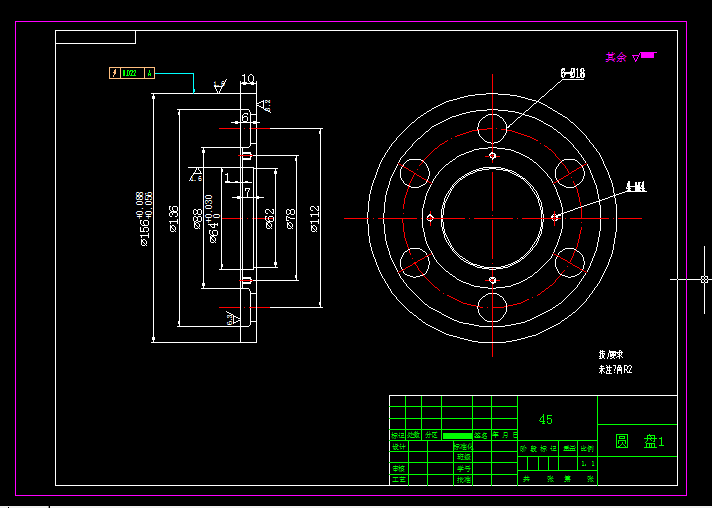Select the red bolt-circle centerline in front view
The width and height of the screenshot is (712, 508).
492,218
